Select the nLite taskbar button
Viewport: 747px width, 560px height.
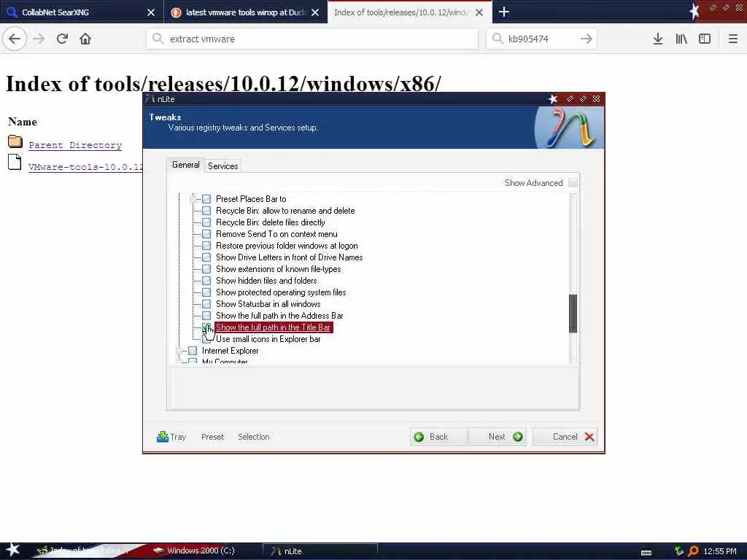tap(320, 551)
